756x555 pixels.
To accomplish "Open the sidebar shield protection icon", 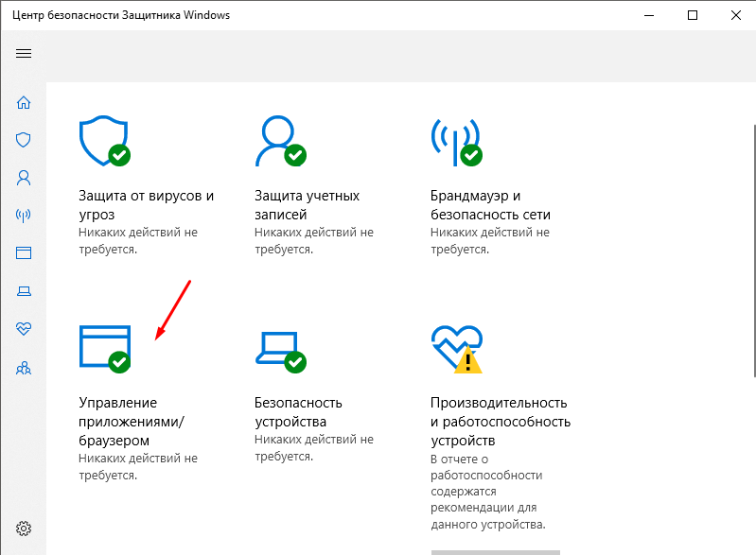I will pyautogui.click(x=24, y=140).
